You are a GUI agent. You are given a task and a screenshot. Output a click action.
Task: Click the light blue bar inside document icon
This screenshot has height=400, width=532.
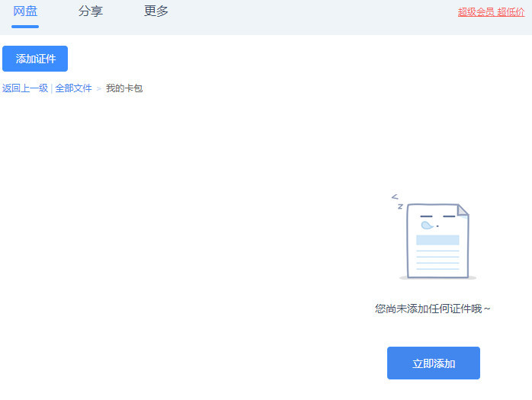(x=437, y=240)
